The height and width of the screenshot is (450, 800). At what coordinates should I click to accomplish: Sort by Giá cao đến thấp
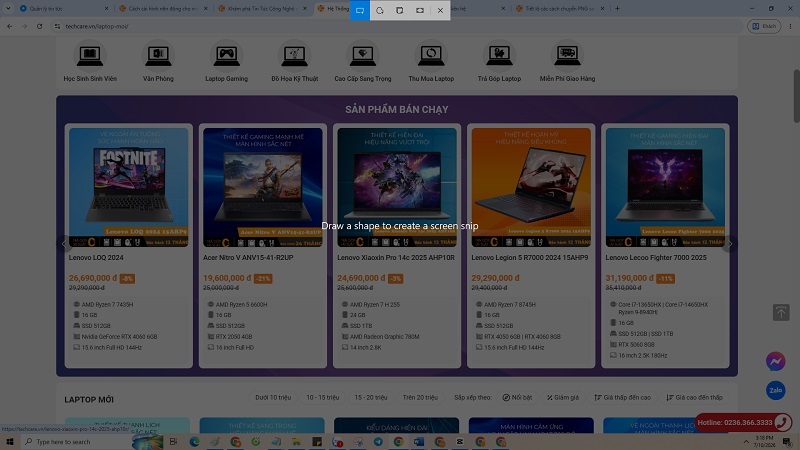click(694, 397)
